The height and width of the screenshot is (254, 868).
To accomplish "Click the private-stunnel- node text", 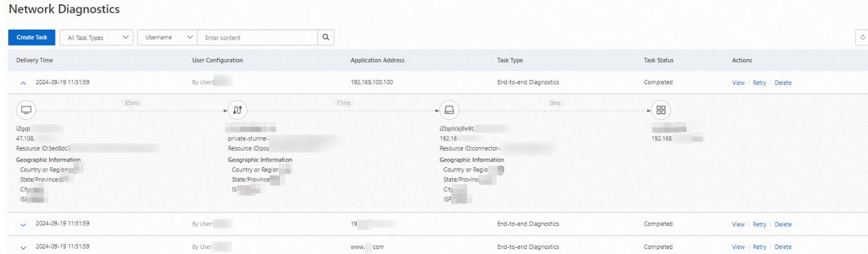I will click(249, 138).
